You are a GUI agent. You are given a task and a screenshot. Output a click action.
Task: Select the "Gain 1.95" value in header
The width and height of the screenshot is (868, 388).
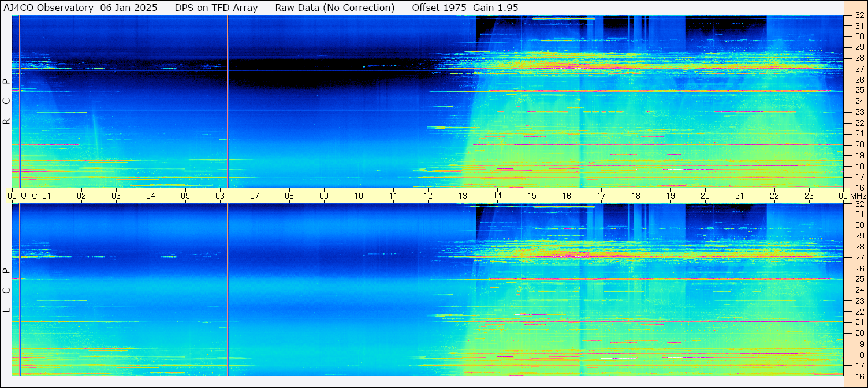tap(496, 8)
